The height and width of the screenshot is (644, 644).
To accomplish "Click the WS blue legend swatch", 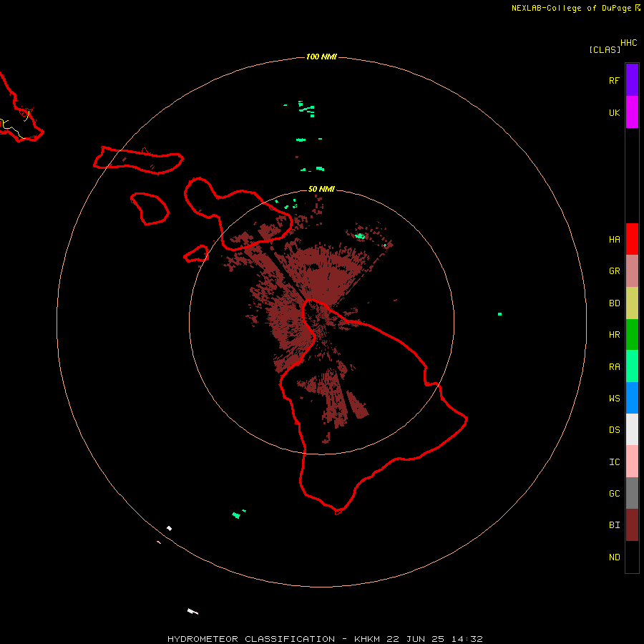I will tap(632, 398).
